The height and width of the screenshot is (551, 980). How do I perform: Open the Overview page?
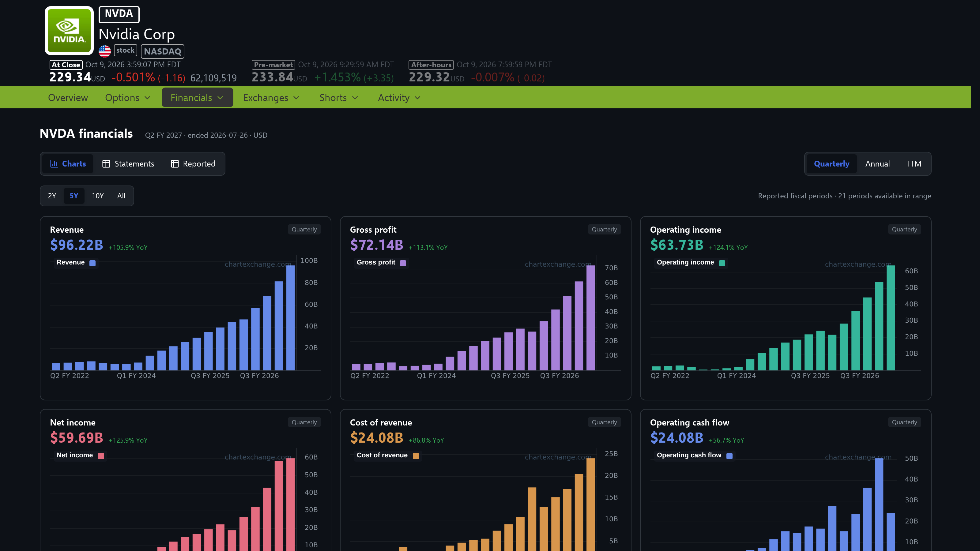(68, 98)
